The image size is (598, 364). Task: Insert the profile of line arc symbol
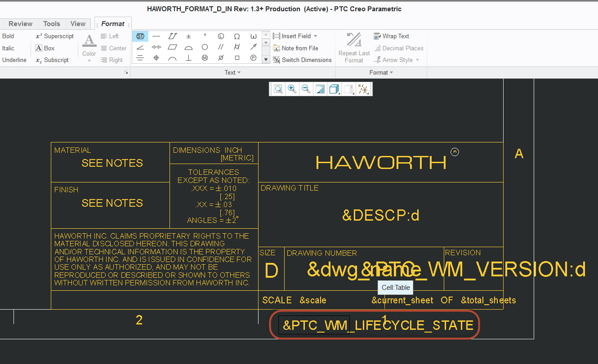click(173, 58)
